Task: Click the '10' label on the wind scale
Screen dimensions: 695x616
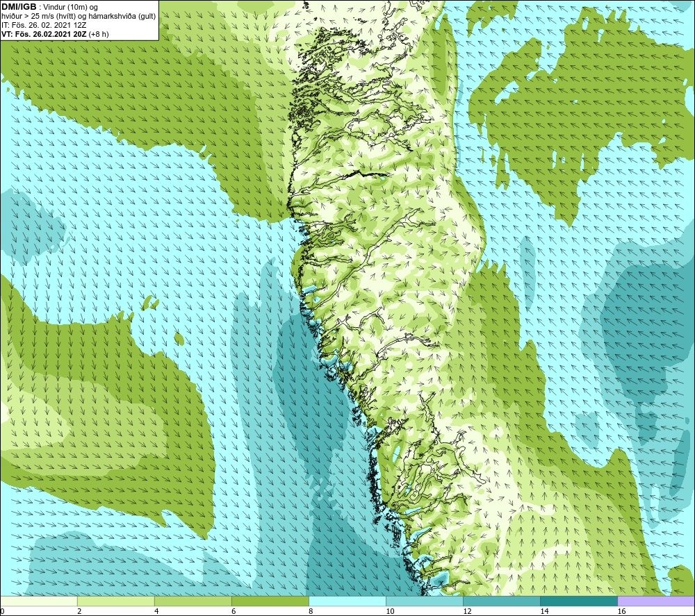Action: click(x=390, y=612)
